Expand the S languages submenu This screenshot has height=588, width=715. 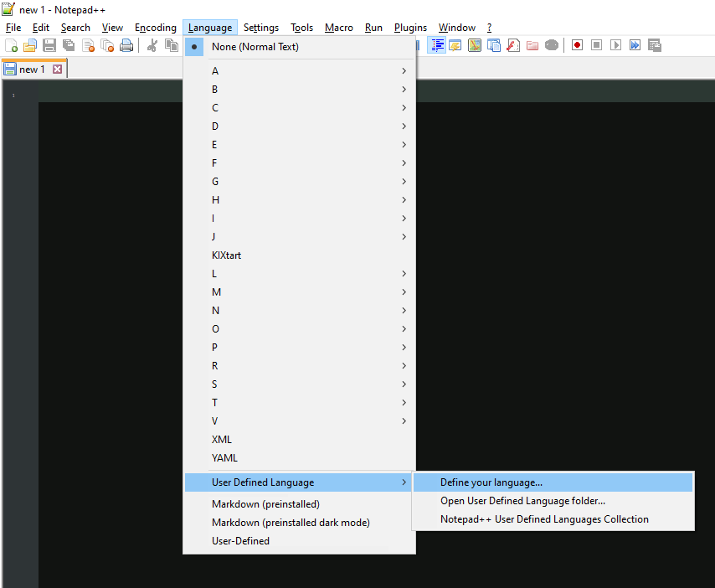[x=299, y=384]
